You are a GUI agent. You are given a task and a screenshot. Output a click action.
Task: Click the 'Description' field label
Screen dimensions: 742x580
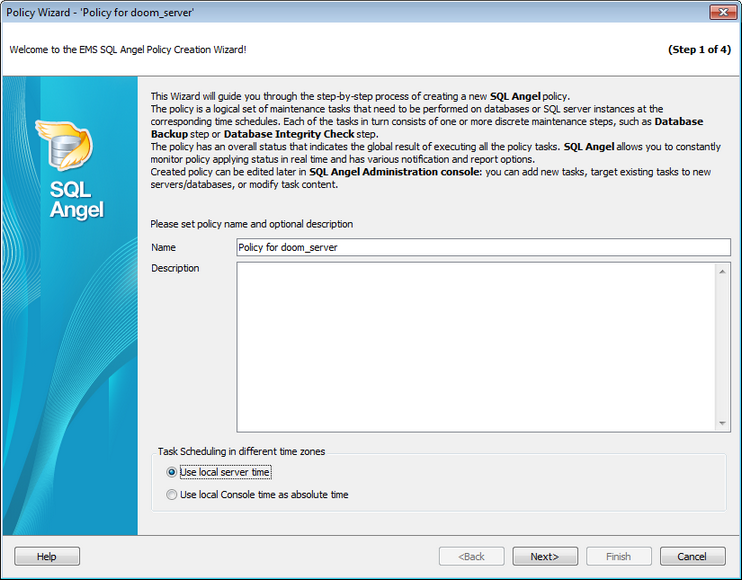tap(175, 268)
